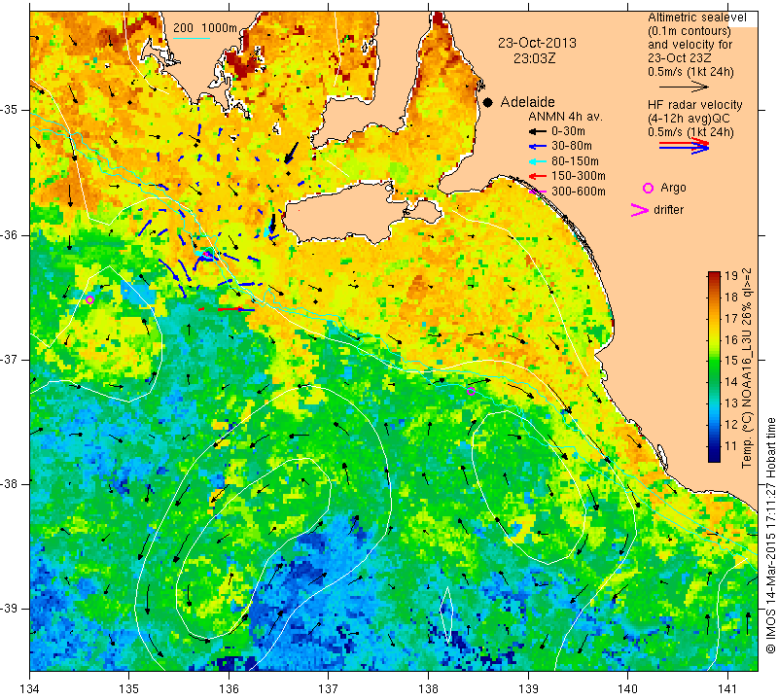Image resolution: width=778 pixels, height=700 pixels.
Task: Click the longitude axis label '140'
Action: [x=627, y=689]
